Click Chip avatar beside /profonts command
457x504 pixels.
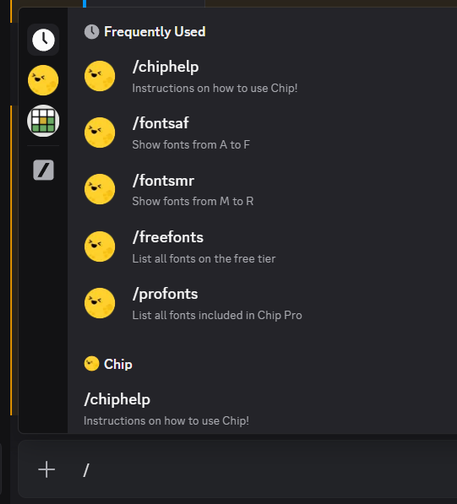(x=100, y=303)
